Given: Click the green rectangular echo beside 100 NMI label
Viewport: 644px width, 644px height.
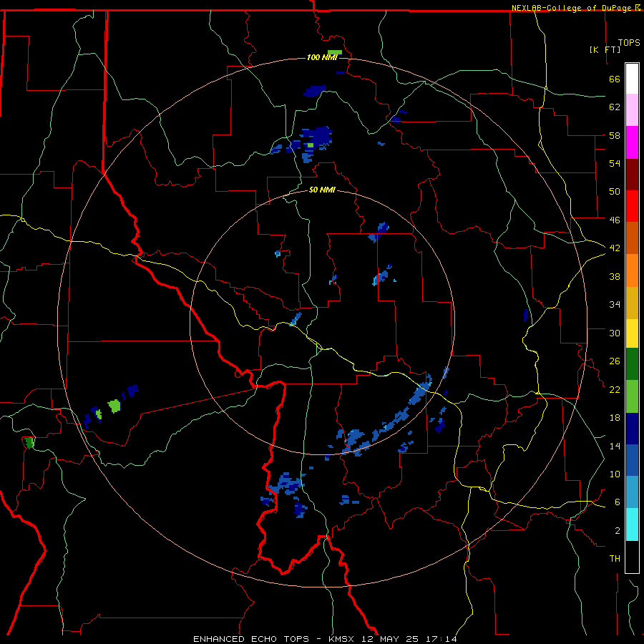Looking at the screenshot, I should [x=335, y=52].
